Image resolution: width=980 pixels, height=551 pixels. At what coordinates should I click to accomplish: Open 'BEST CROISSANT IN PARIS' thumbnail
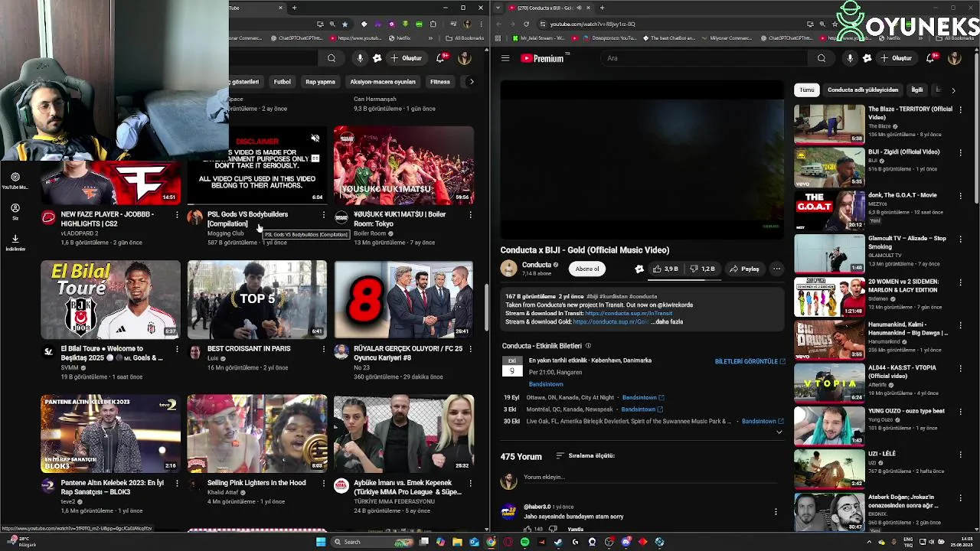(257, 299)
